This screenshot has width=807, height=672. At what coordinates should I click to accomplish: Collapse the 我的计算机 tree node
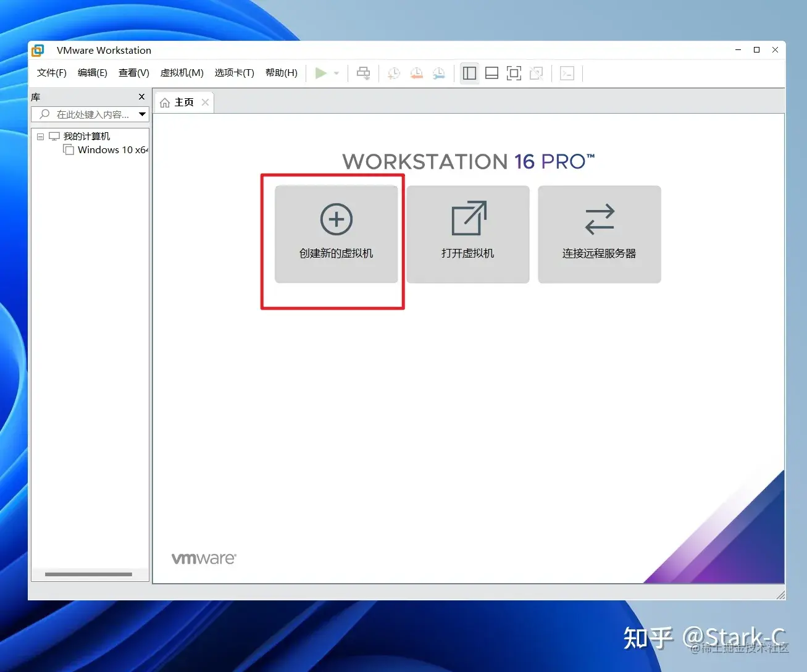click(40, 136)
